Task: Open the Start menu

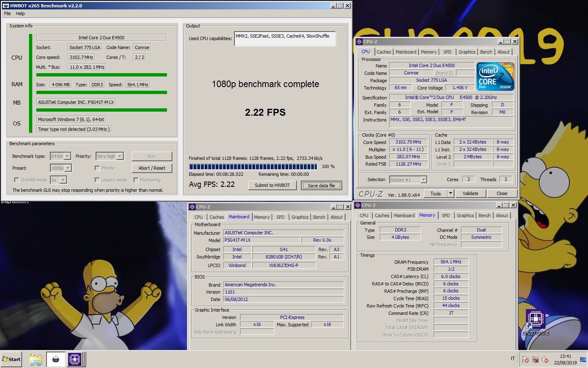Action: point(11,359)
